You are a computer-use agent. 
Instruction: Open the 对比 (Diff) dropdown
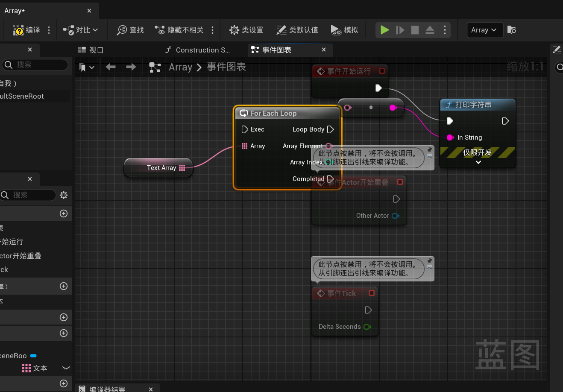(x=80, y=30)
